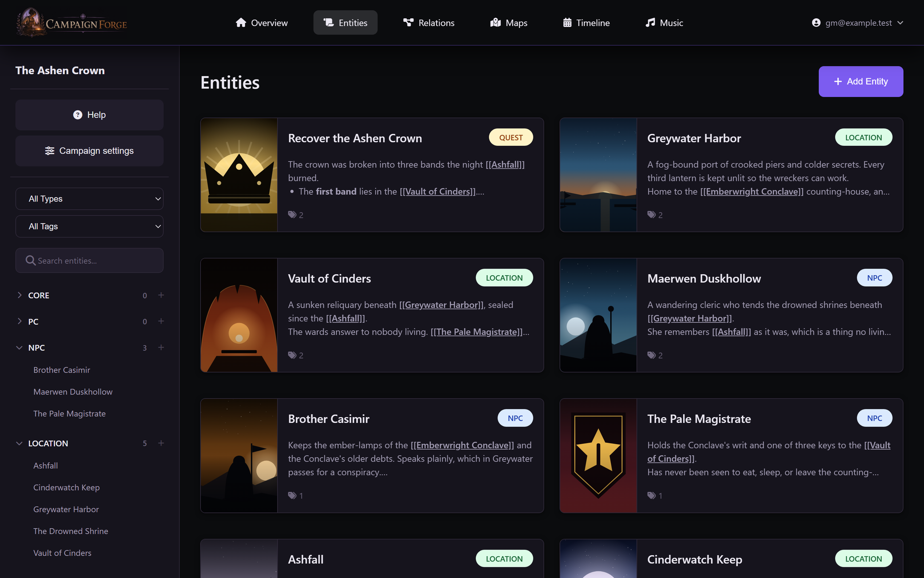This screenshot has width=924, height=578.
Task: Click the NPC badge on Maerwen Duskhollow card
Action: click(874, 278)
